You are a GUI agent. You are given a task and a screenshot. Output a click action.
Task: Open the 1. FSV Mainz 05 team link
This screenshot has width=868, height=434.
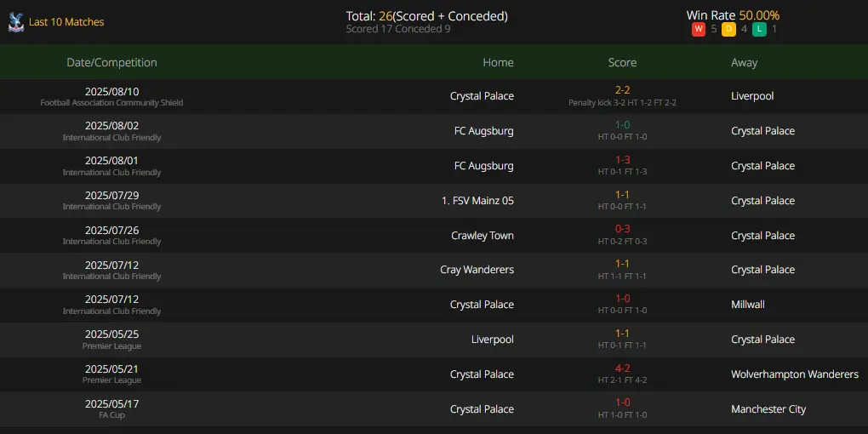477,201
